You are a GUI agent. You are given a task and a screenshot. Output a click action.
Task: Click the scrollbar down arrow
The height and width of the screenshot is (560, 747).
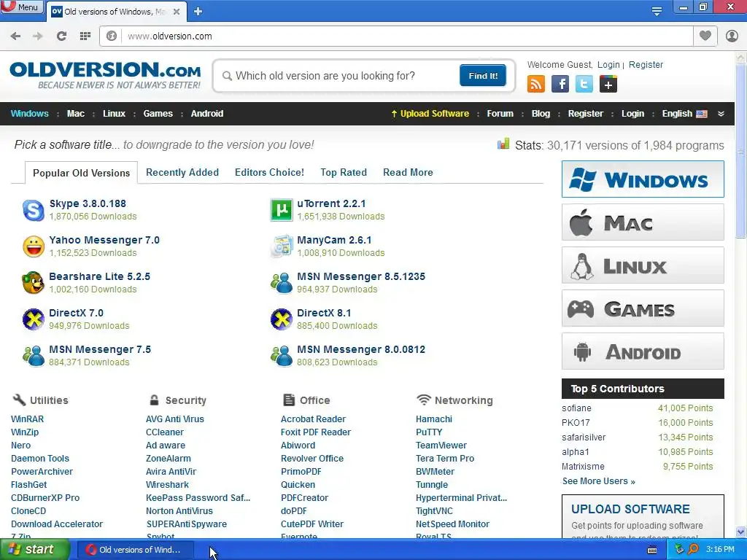[x=740, y=532]
